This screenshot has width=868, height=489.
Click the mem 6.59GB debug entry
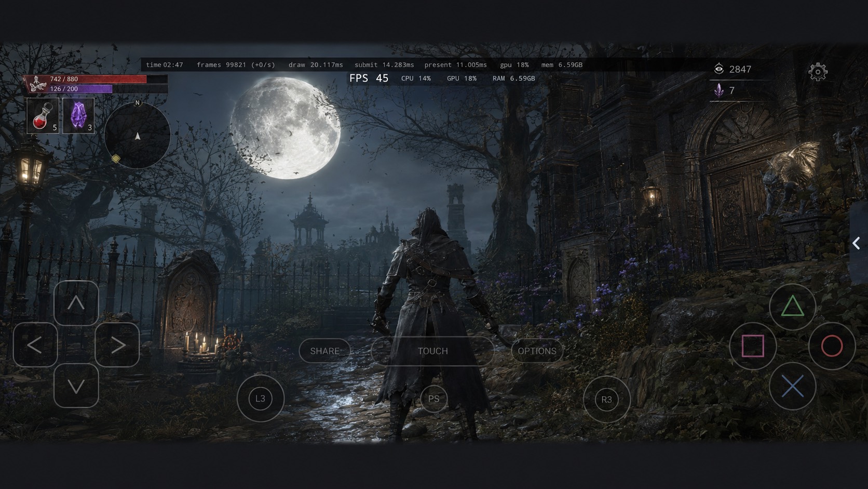coord(562,65)
